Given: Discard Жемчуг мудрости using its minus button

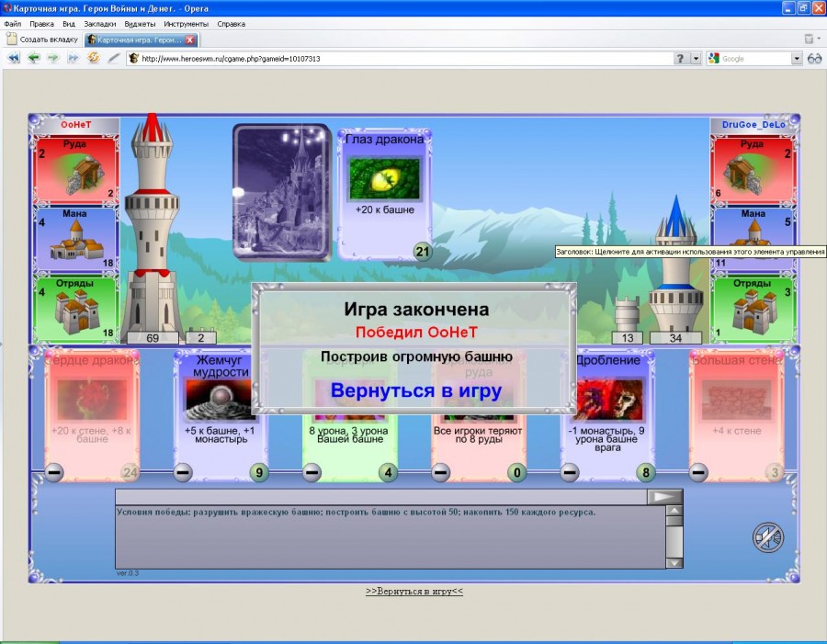Looking at the screenshot, I should coord(183,472).
